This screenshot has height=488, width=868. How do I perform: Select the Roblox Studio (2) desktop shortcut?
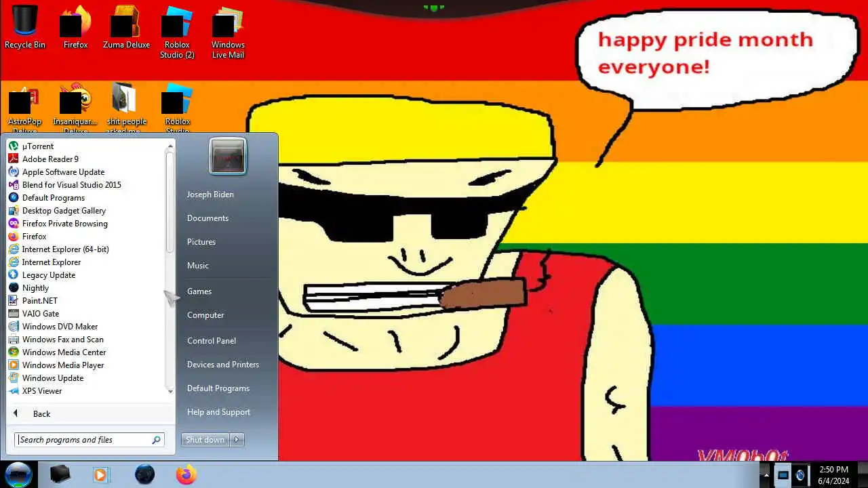click(177, 31)
